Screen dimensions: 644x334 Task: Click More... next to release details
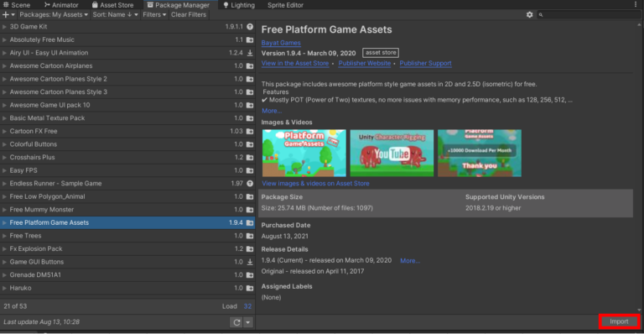410,260
